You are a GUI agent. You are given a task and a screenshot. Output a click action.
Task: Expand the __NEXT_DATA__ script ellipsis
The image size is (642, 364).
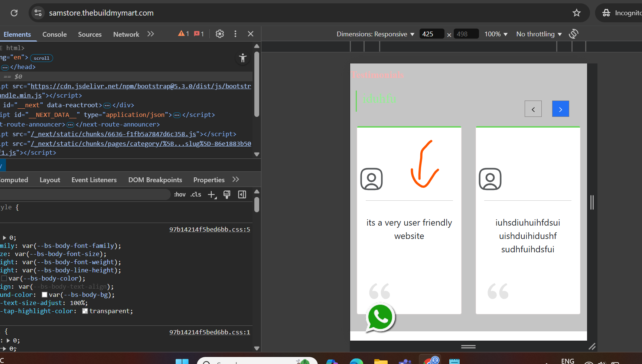[177, 115]
